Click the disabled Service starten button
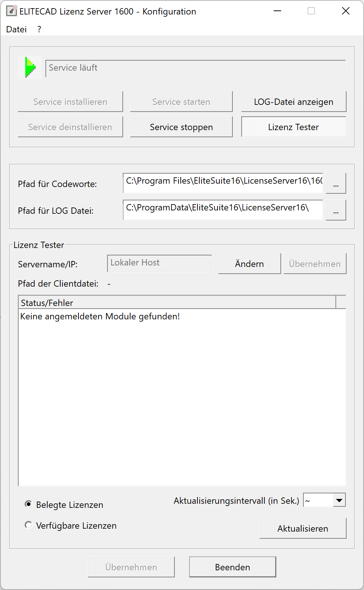The image size is (364, 590). 181,101
